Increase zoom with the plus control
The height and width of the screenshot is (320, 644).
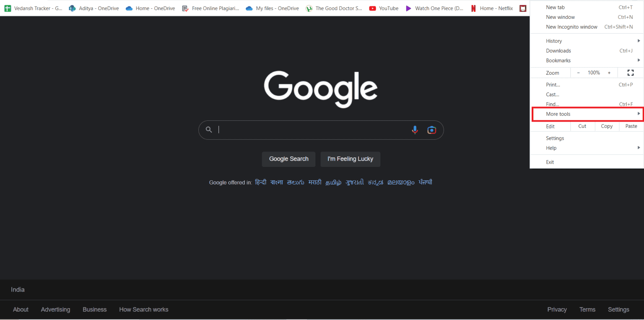609,73
